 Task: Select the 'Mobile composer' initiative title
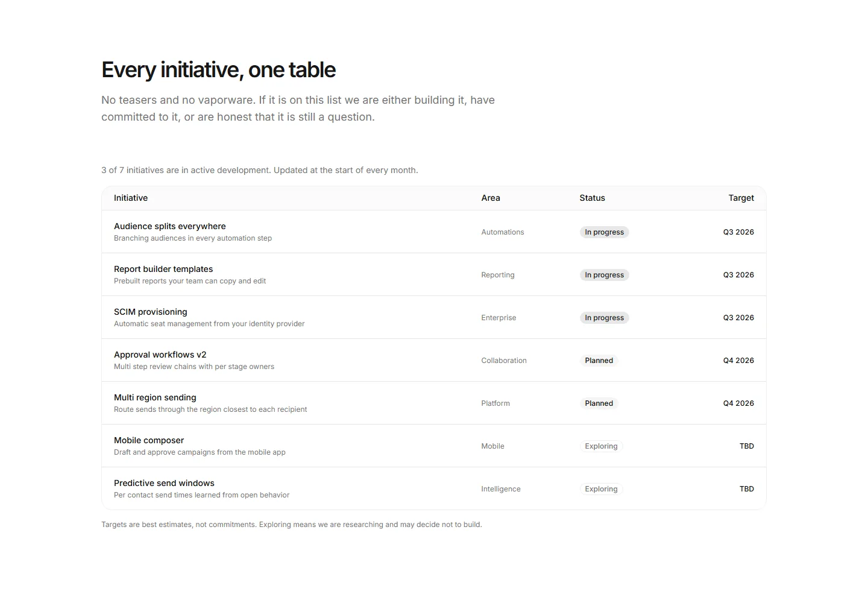[x=149, y=440]
